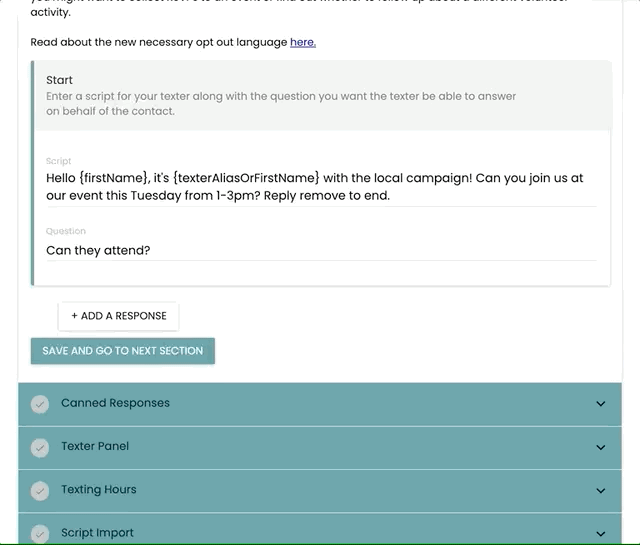Expand Texter Panel using its chevron arrow
Image resolution: width=640 pixels, height=545 pixels.
[600, 447]
